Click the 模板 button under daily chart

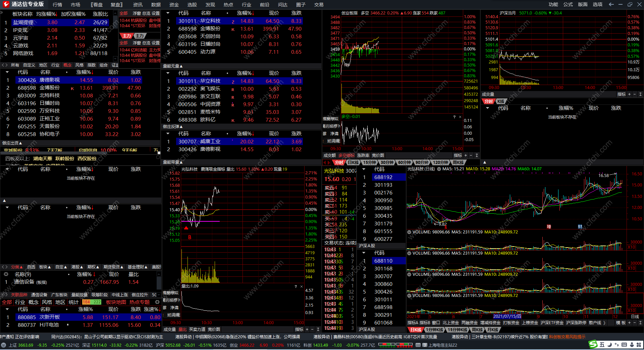coord(621,323)
